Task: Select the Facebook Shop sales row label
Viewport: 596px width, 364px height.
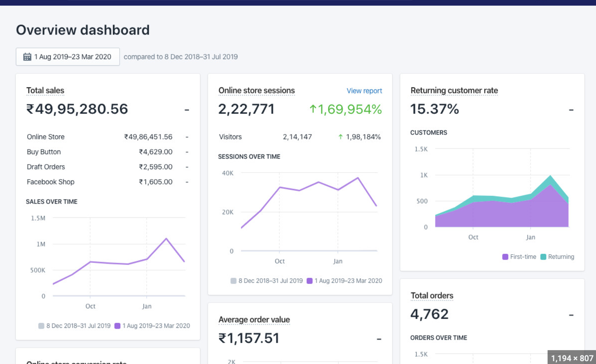Action: (50, 182)
